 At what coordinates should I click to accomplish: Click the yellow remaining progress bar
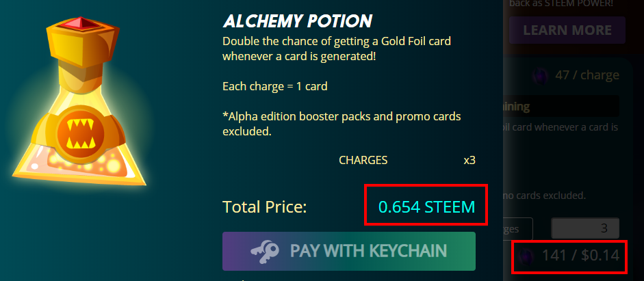coord(561,107)
